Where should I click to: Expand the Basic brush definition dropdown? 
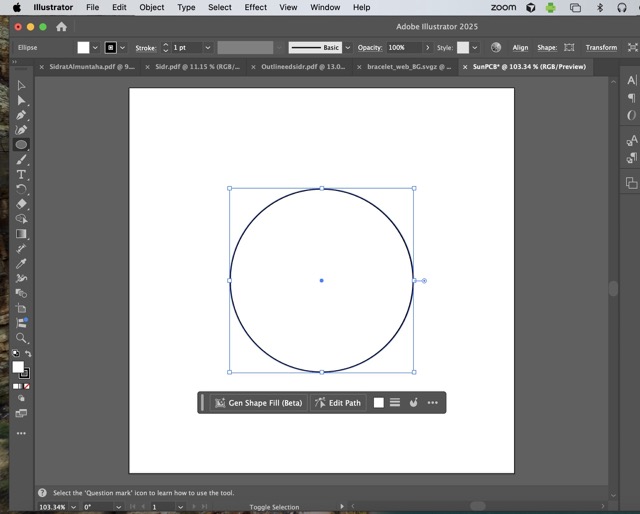[x=347, y=47]
